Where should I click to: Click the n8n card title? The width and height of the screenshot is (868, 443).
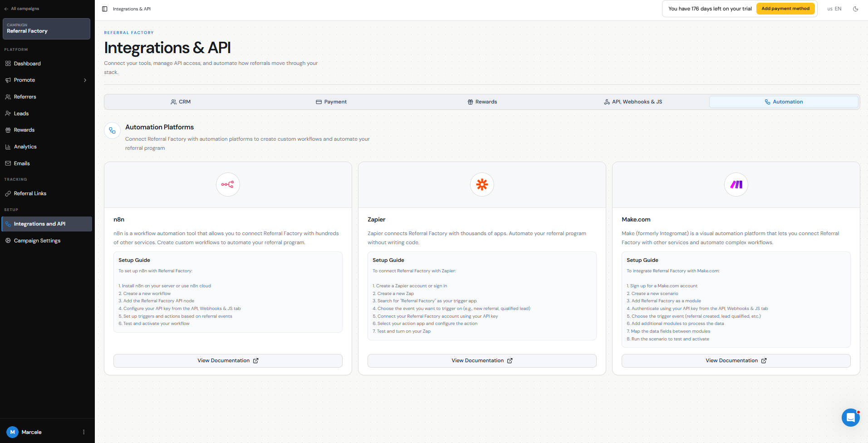(119, 220)
